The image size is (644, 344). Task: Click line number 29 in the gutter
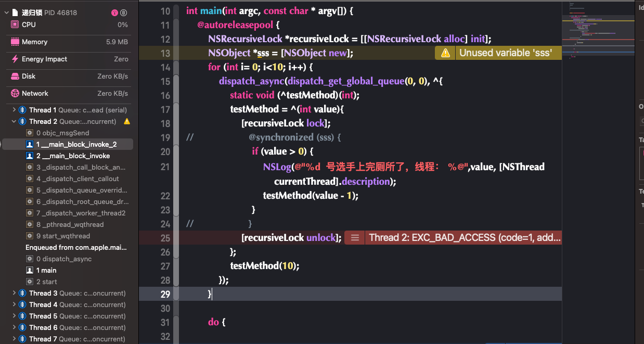[x=165, y=294]
